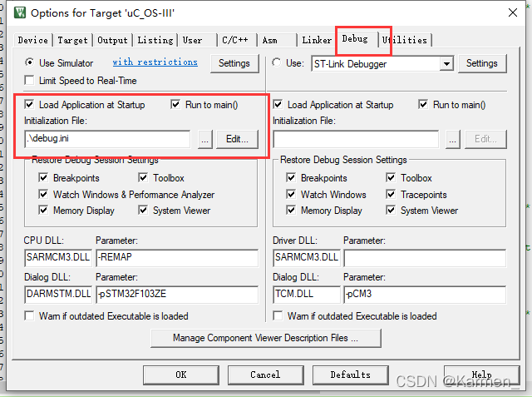Toggle Watch Windows & Performance Analyzer checkbox
This screenshot has height=397, width=532.
pos(43,194)
